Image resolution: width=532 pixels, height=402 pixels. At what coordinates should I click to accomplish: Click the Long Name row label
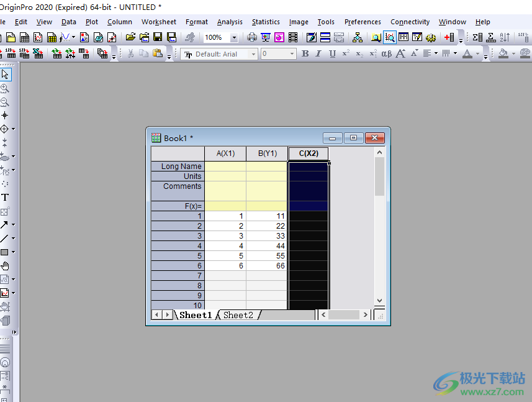pyautogui.click(x=178, y=167)
